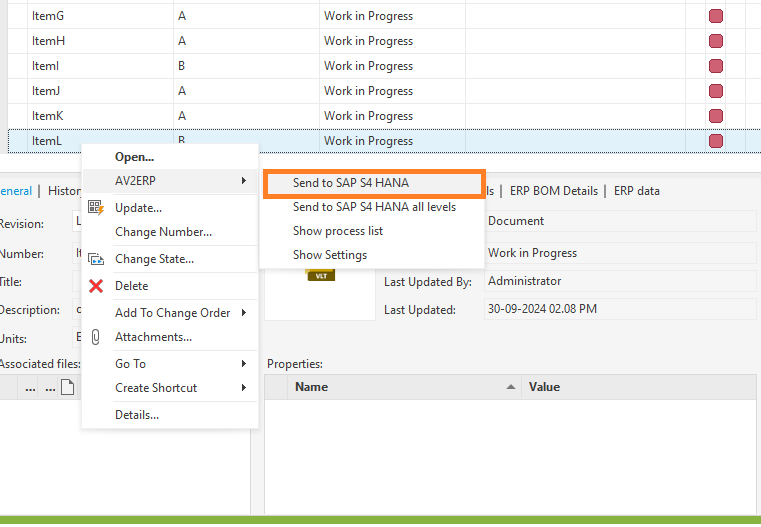Screen dimensions: 761x527
Task: Select Send to SAP S4 HANA
Action: [351, 183]
